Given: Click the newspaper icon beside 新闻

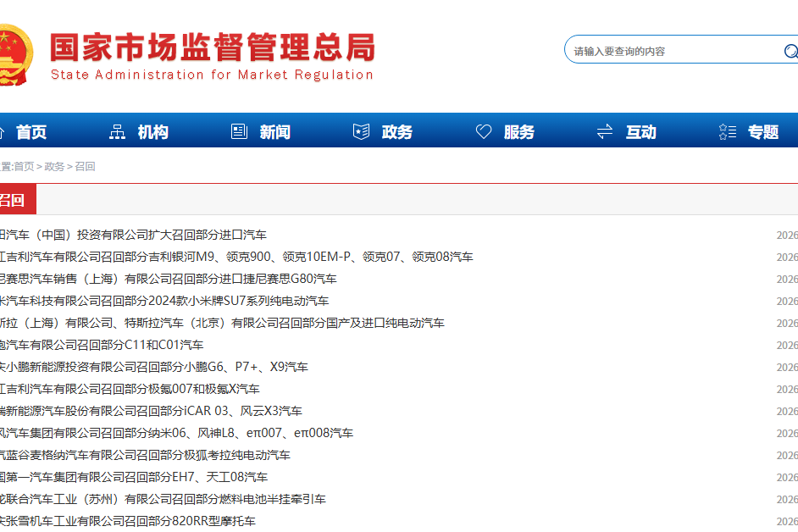Looking at the screenshot, I should click(239, 132).
